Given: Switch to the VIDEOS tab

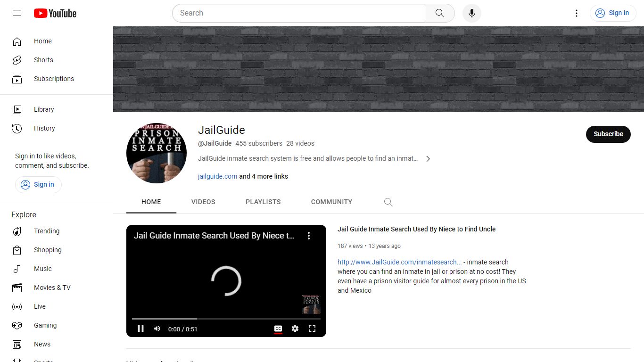Looking at the screenshot, I should (203, 202).
